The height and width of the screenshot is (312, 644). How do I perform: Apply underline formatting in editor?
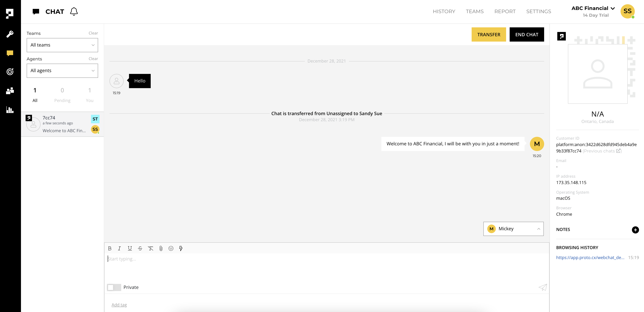130,248
